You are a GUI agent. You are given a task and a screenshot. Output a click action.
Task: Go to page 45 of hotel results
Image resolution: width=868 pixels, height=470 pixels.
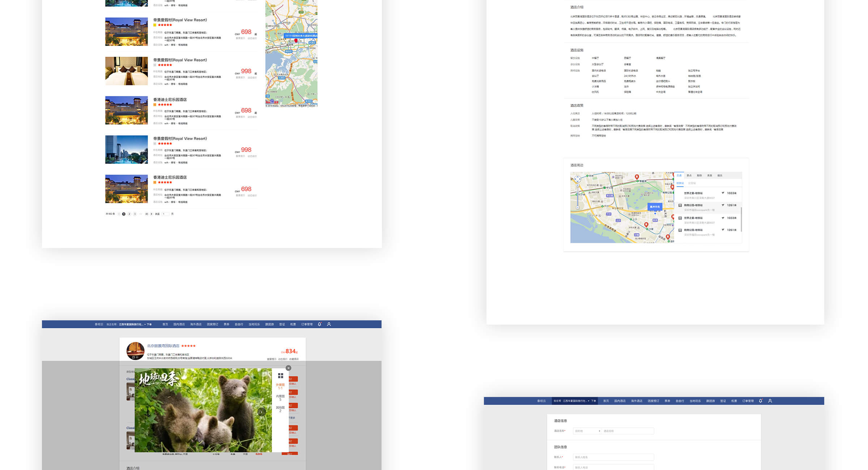(146, 214)
